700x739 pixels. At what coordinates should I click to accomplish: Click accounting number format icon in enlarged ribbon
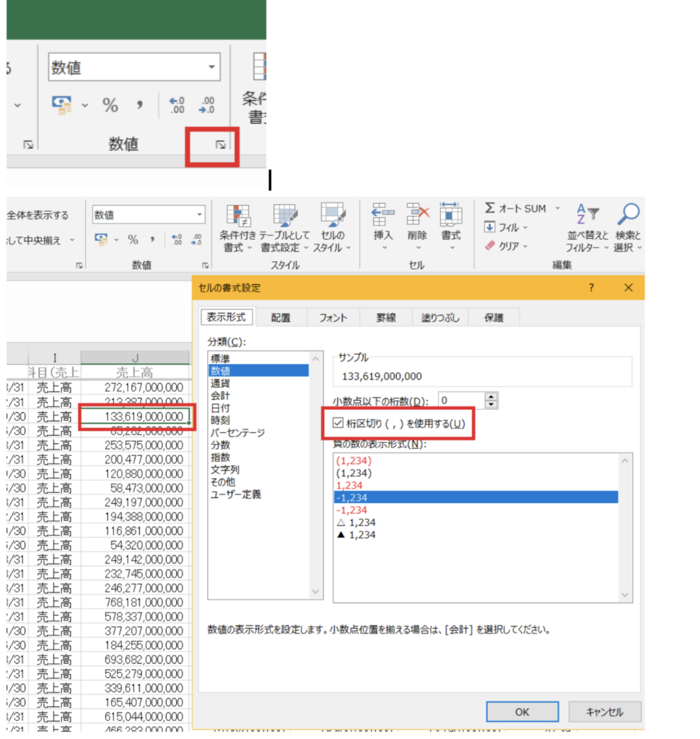pyautogui.click(x=62, y=105)
